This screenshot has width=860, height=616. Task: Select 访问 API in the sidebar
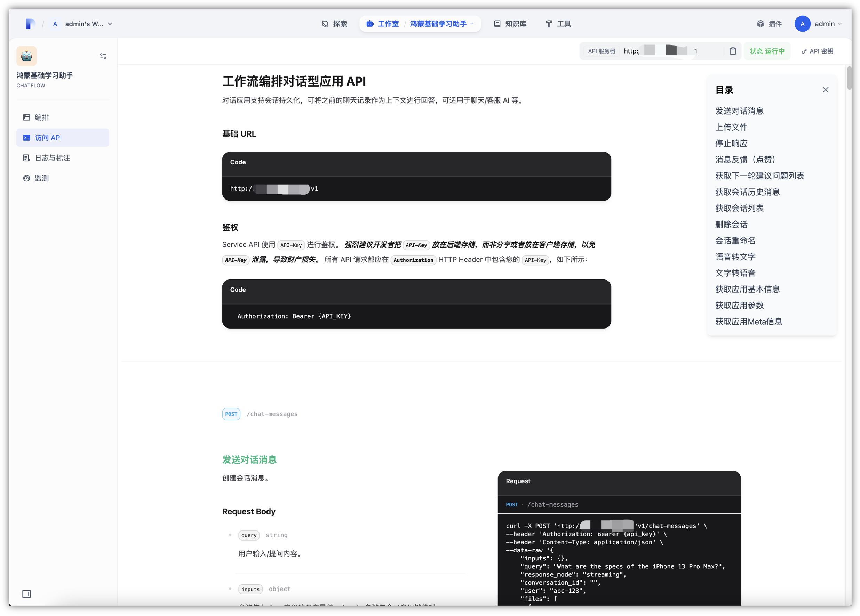pyautogui.click(x=63, y=138)
